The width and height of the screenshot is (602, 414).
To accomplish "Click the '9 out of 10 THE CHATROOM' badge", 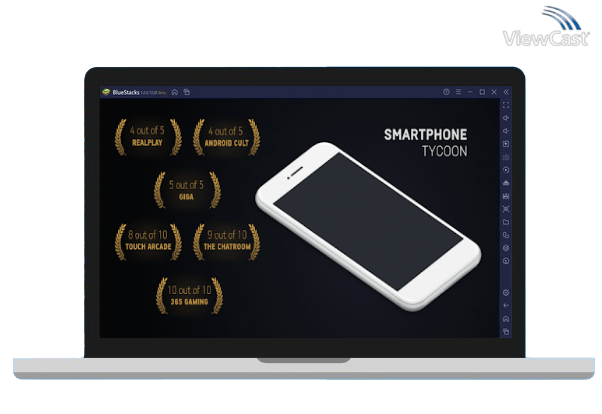I will pyautogui.click(x=226, y=242).
